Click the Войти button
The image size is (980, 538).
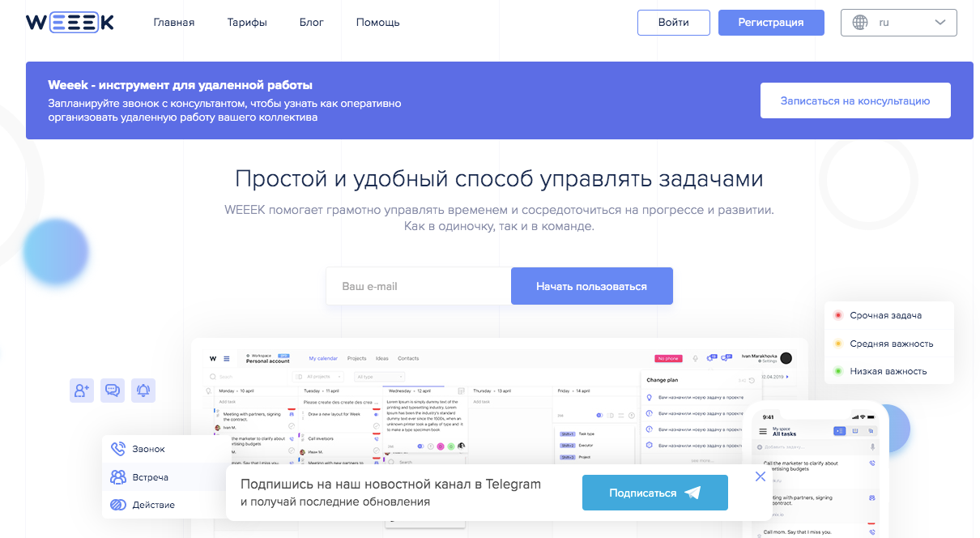tap(673, 23)
